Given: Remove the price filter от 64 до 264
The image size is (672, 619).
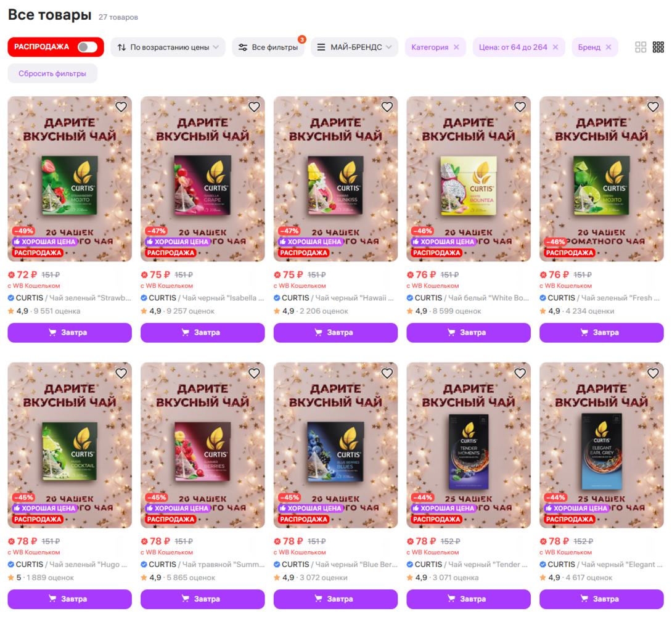Looking at the screenshot, I should (x=555, y=47).
